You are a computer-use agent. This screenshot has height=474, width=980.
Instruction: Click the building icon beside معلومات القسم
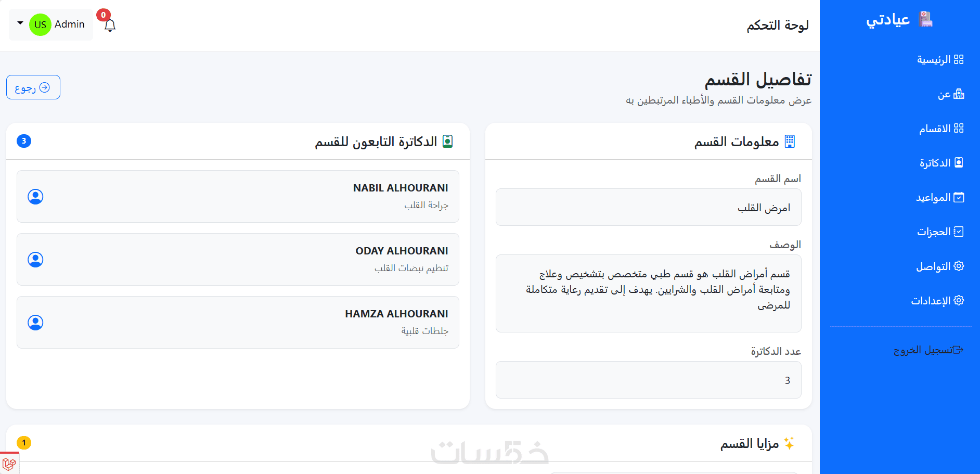click(790, 141)
